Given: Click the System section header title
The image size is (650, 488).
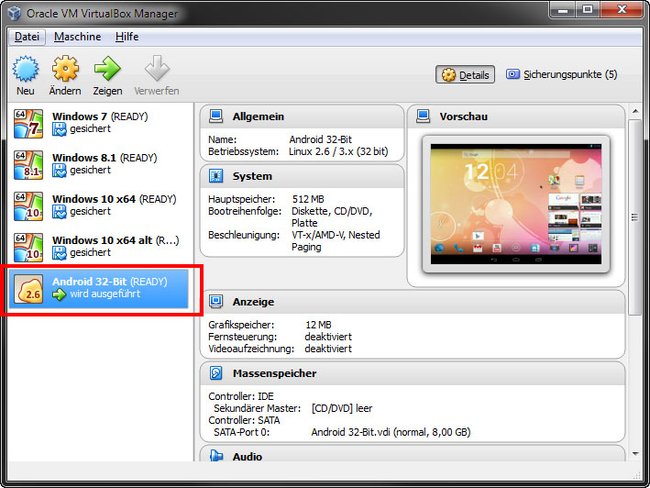Looking at the screenshot, I should (252, 176).
